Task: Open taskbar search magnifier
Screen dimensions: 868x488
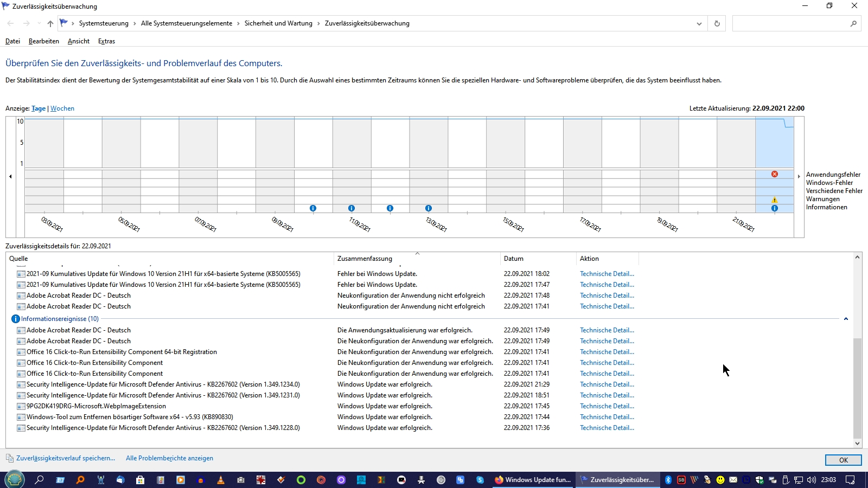Action: click(40, 480)
